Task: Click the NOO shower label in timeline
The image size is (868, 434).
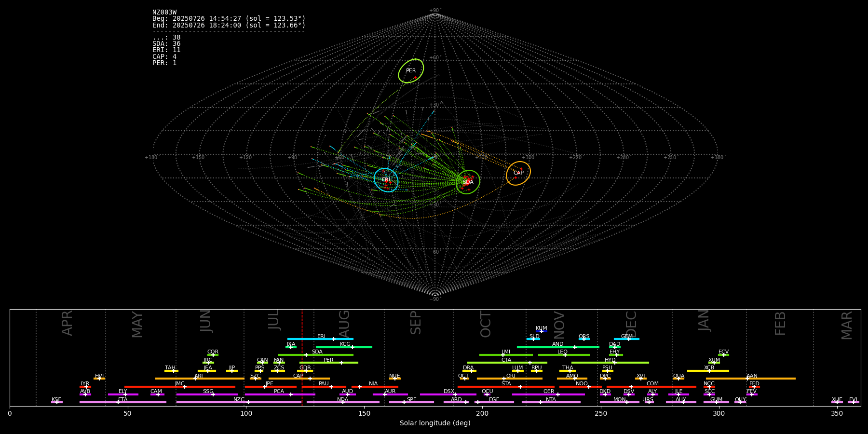Action: click(x=582, y=384)
